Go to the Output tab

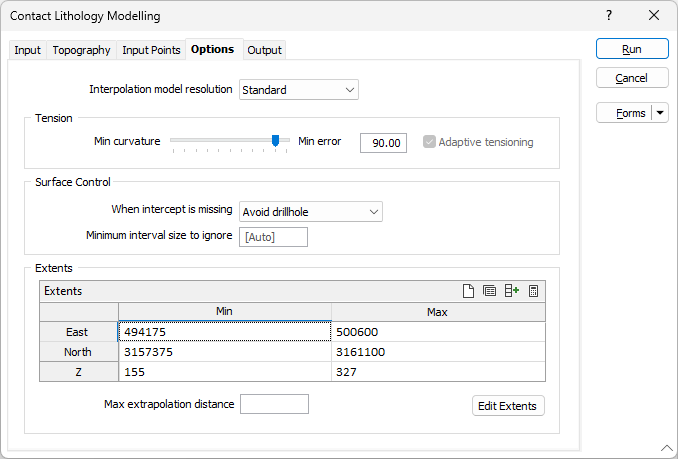click(x=265, y=50)
